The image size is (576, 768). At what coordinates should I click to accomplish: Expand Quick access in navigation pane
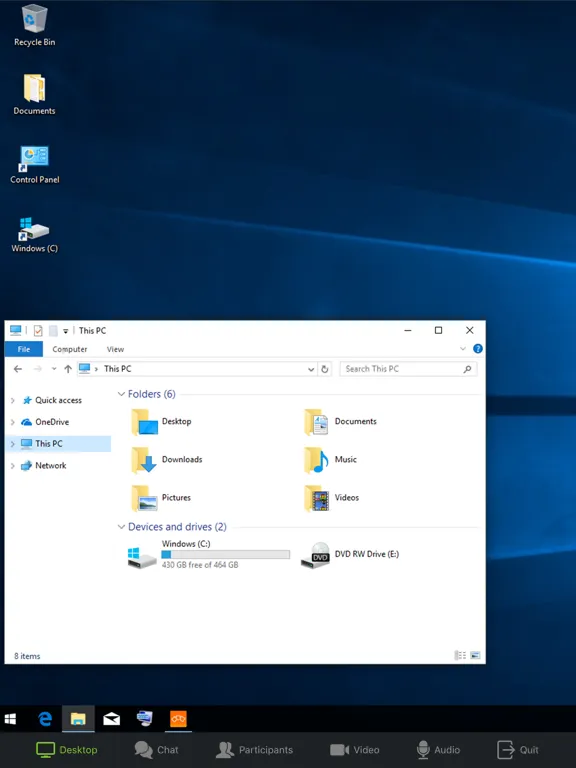click(x=13, y=401)
